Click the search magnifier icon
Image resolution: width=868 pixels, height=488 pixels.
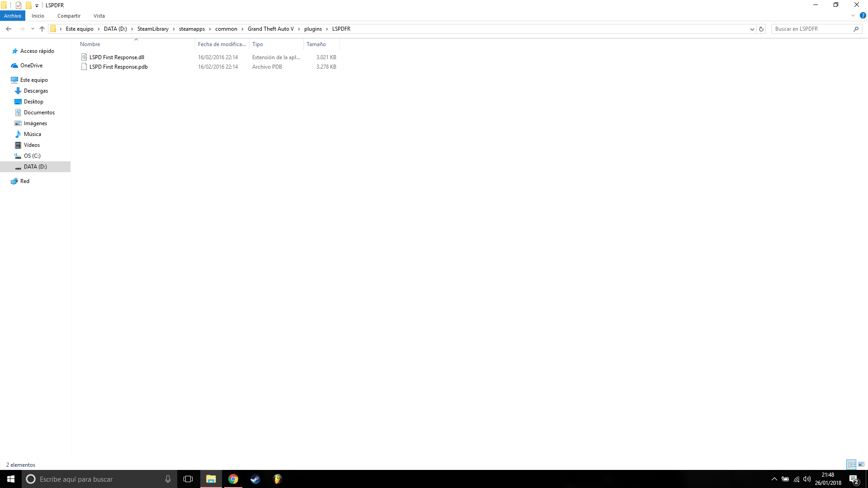click(x=856, y=29)
